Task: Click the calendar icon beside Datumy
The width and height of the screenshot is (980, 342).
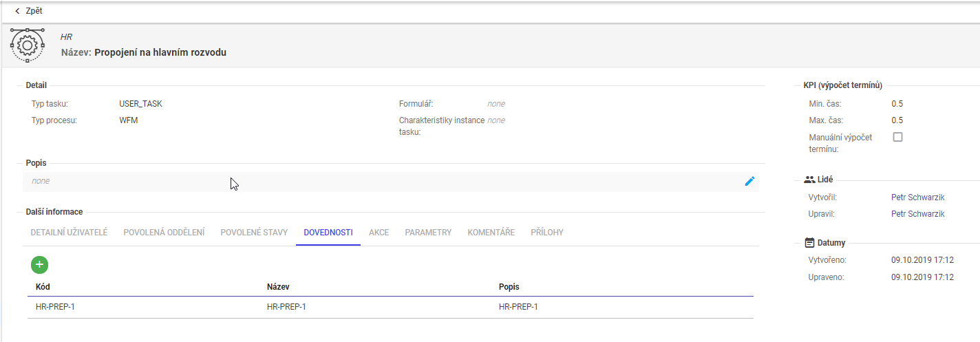Action: pyautogui.click(x=809, y=243)
